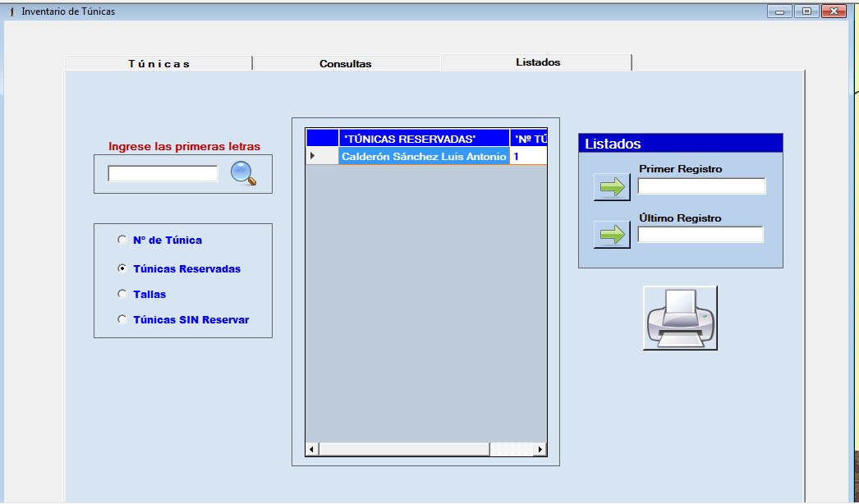Choose the Tallas radio option
This screenshot has height=504, width=859.
point(122,294)
